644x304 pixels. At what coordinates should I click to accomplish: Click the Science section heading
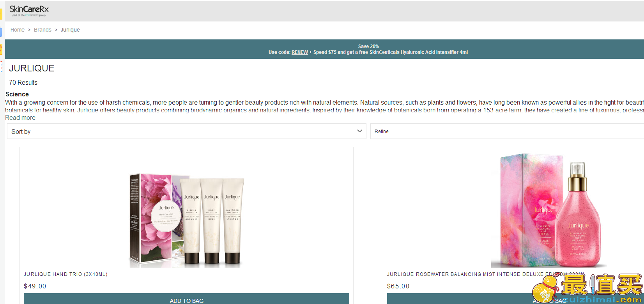(17, 94)
